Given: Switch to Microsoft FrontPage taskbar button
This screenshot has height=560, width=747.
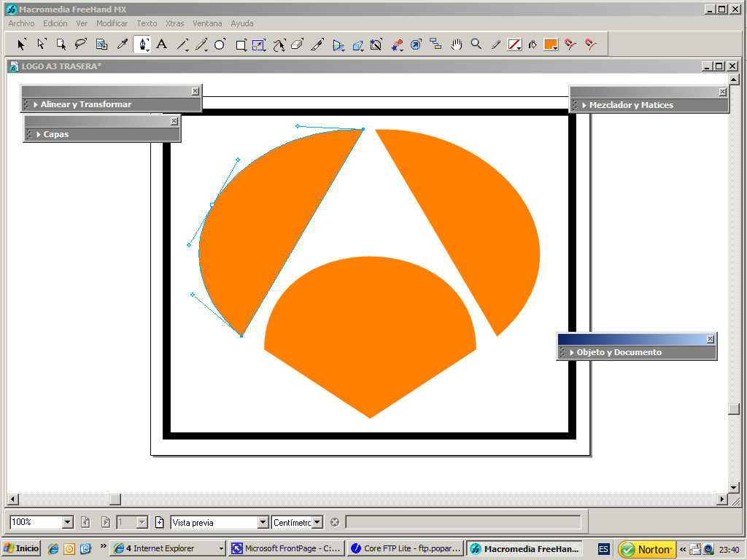Looking at the screenshot, I should coord(286,548).
